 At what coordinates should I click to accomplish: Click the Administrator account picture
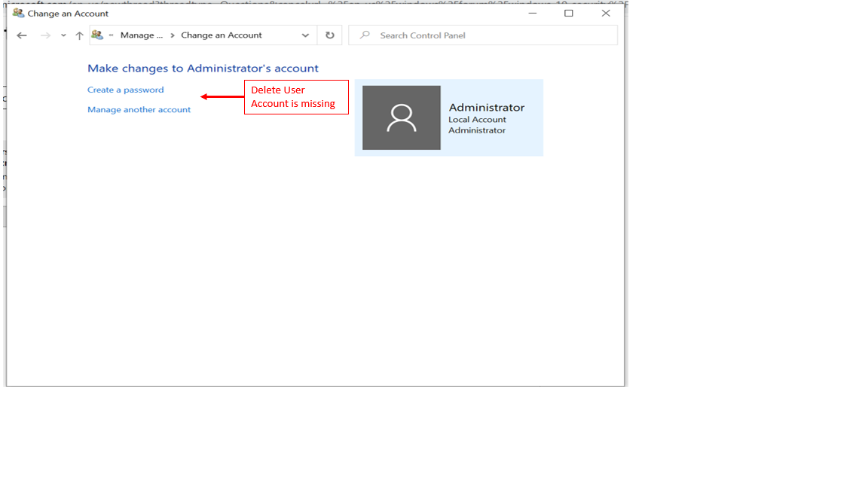pyautogui.click(x=402, y=117)
